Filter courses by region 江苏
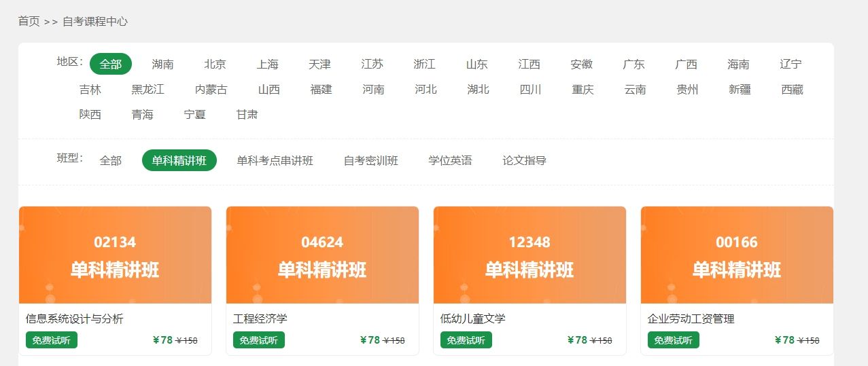Image resolution: width=868 pixels, height=366 pixels. click(372, 64)
